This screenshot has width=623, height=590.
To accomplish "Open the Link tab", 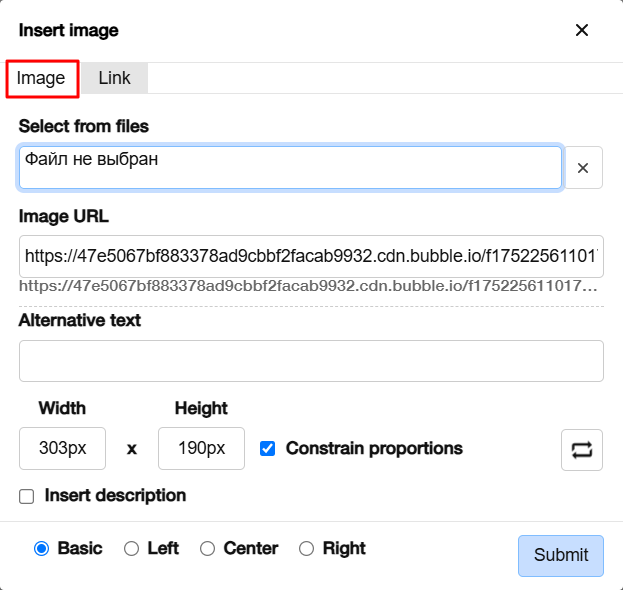I will coord(114,78).
